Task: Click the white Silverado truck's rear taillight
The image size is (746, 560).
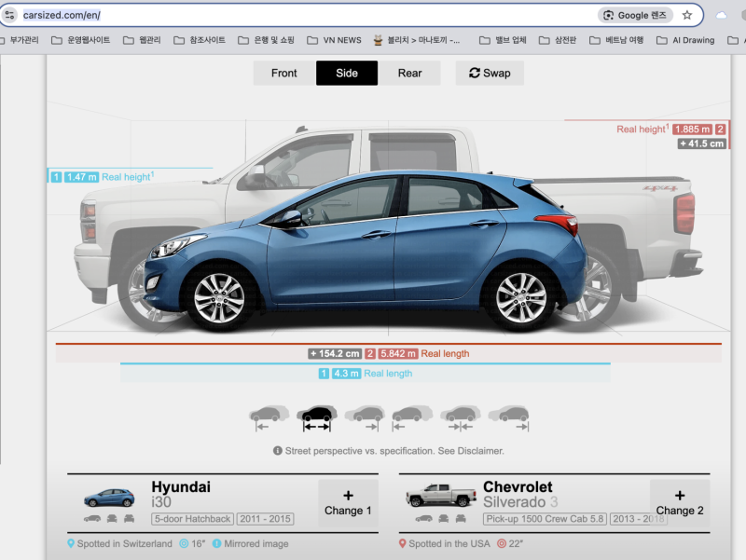Action: [684, 214]
